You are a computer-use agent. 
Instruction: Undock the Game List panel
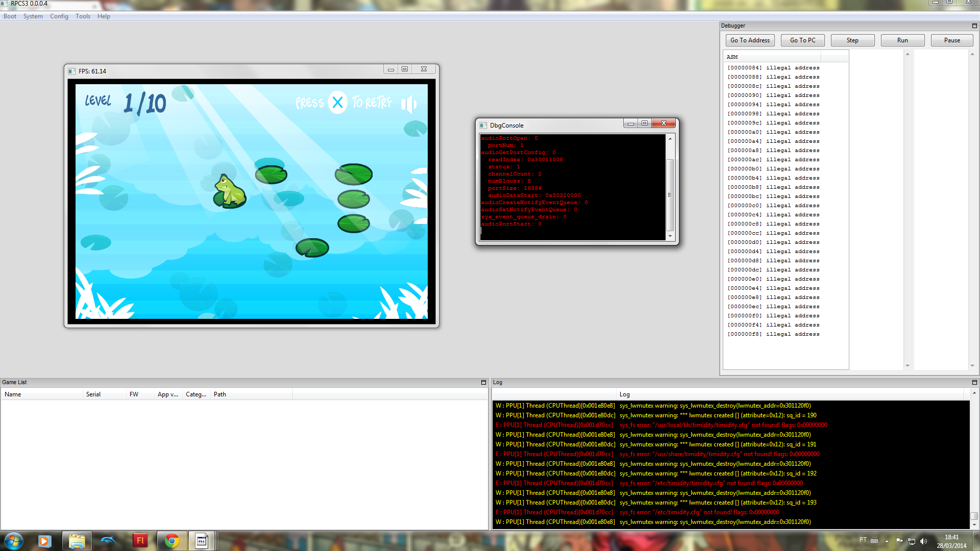(x=483, y=382)
